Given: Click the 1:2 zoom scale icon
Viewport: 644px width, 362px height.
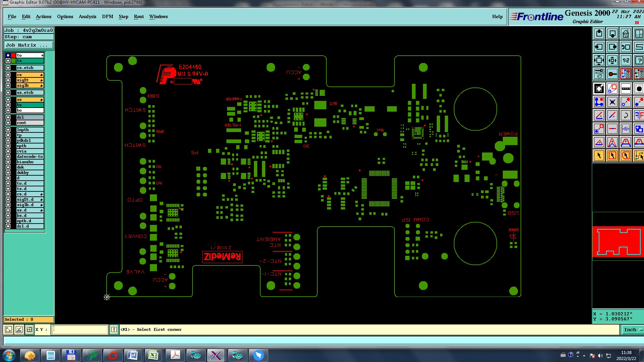Looking at the screenshot, I should 626,60.
